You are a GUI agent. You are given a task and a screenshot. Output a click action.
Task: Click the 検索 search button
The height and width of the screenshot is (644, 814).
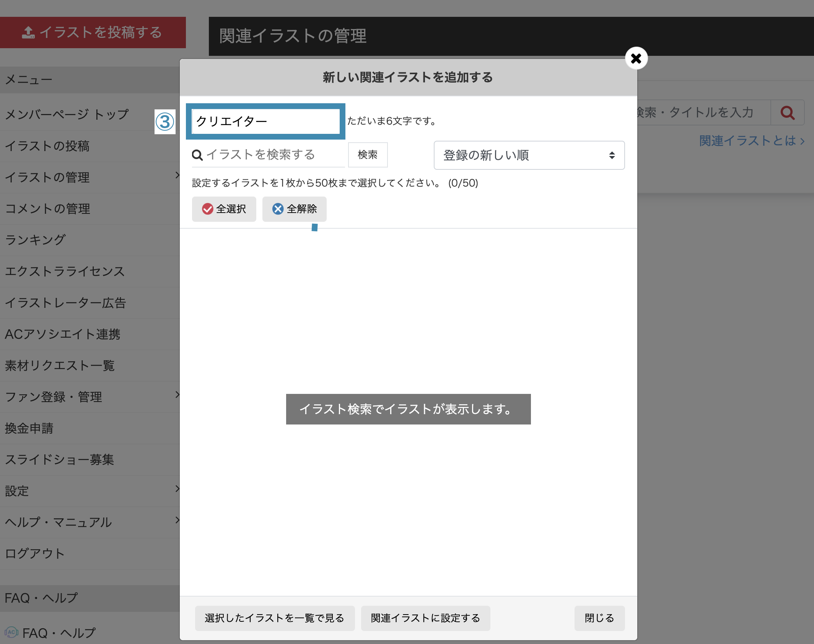pos(369,154)
